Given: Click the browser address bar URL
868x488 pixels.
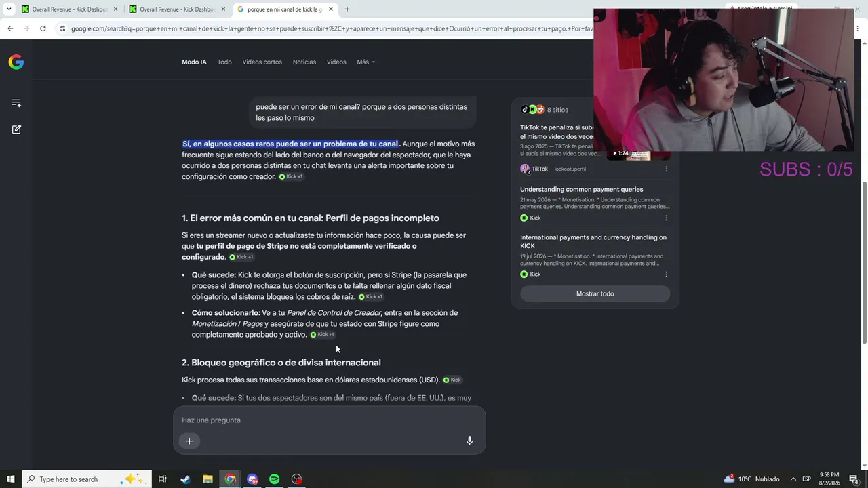Looking at the screenshot, I should (331, 28).
